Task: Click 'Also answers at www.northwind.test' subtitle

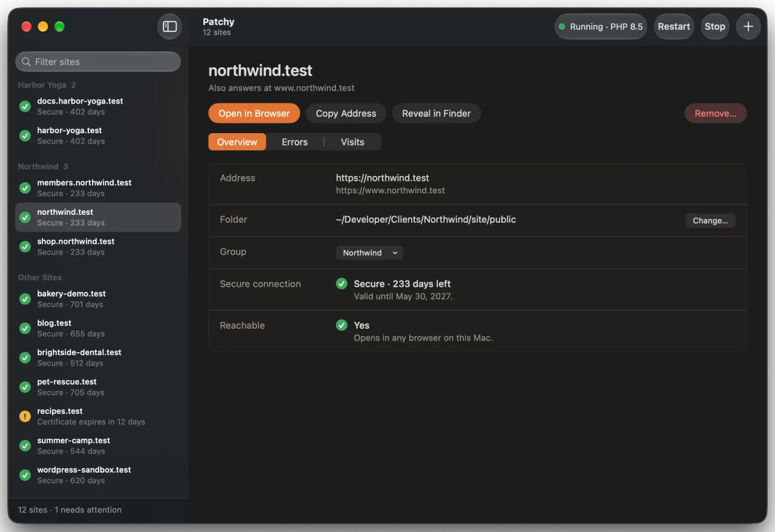Action: [x=282, y=88]
